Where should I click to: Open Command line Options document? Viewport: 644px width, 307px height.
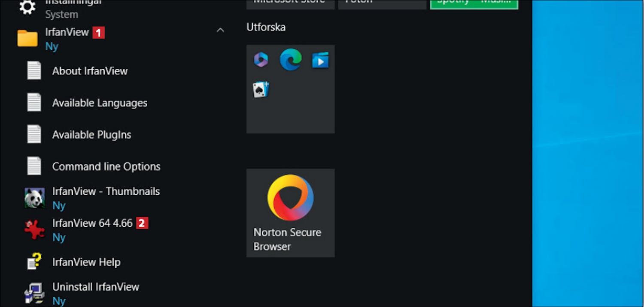pyautogui.click(x=106, y=166)
